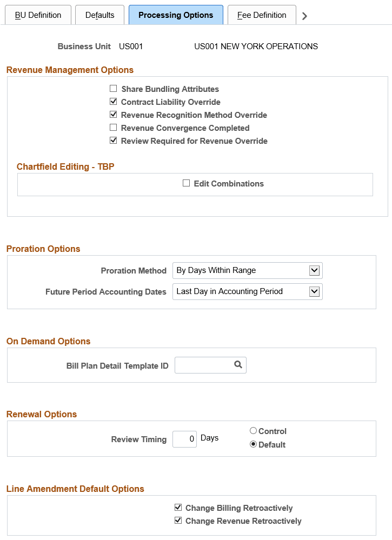
Task: Uncheck Review Required for Revenue Override
Action: pyautogui.click(x=114, y=141)
